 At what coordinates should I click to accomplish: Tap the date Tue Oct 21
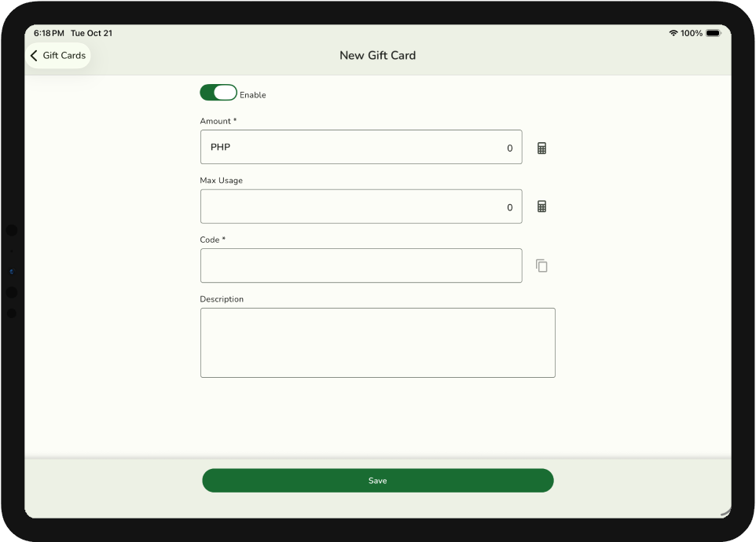pos(91,33)
